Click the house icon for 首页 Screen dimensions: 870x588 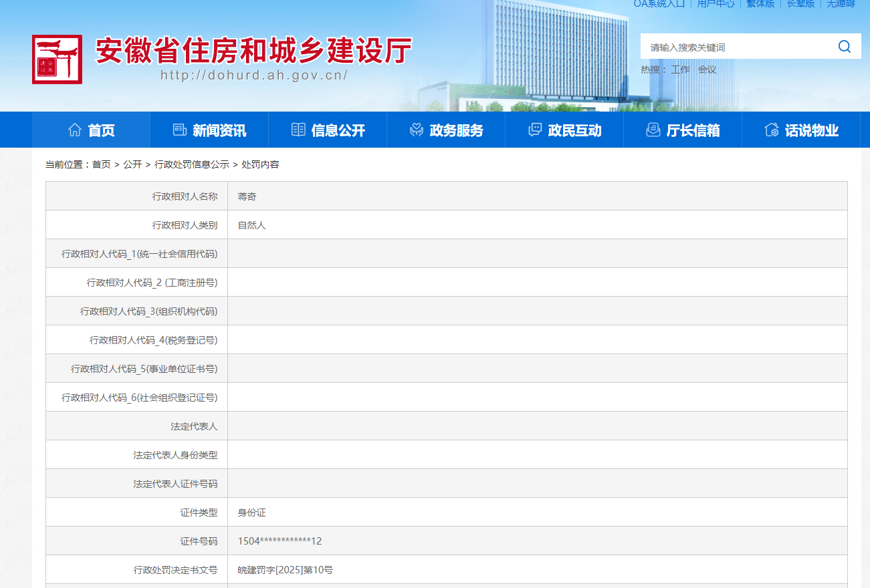75,130
